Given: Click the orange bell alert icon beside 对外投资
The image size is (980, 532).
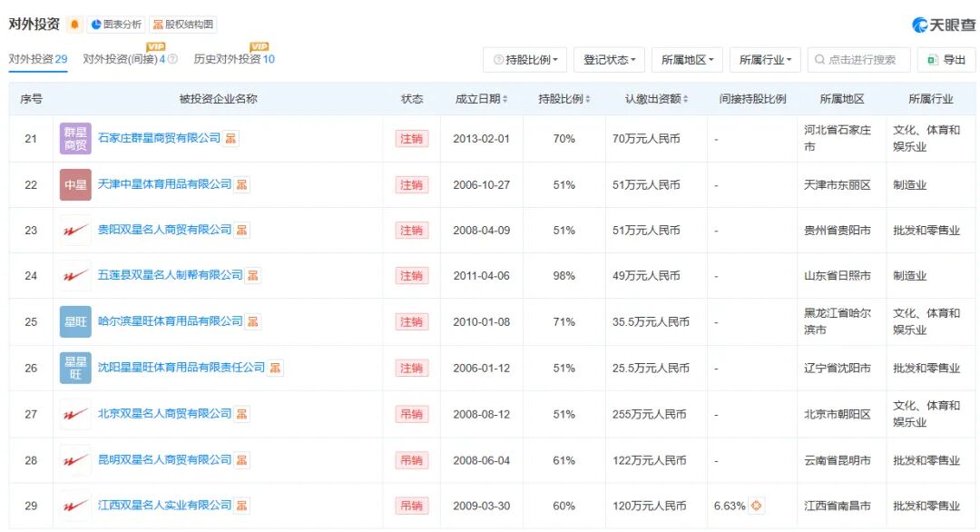Looking at the screenshot, I should tap(74, 25).
